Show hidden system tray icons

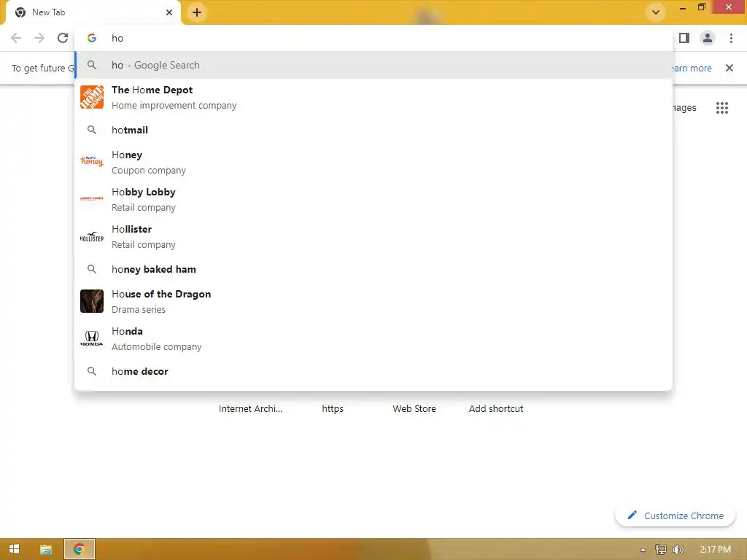click(643, 550)
